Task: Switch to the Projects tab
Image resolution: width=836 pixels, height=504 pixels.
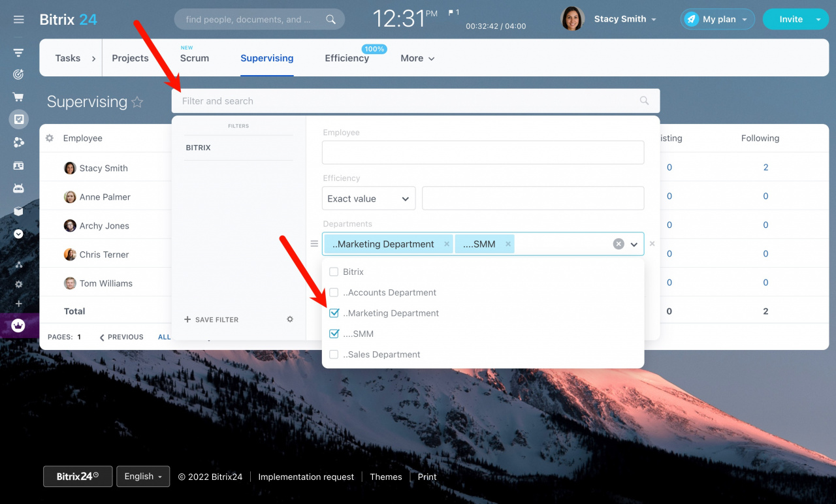Action: [130, 58]
